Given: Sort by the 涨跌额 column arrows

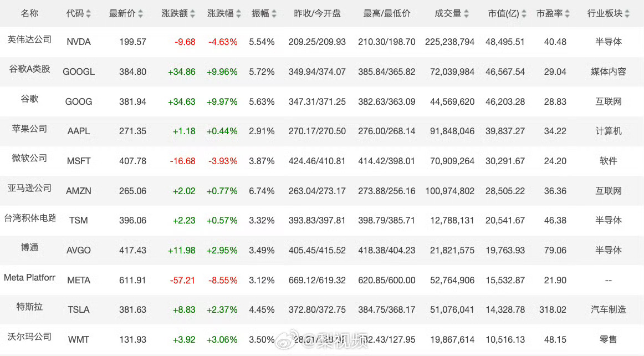Looking at the screenshot, I should 193,13.
